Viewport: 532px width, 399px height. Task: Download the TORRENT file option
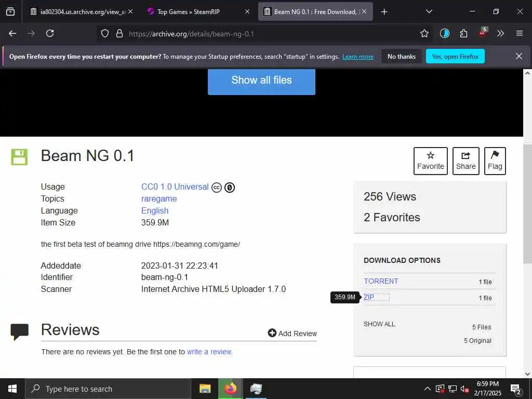381,281
